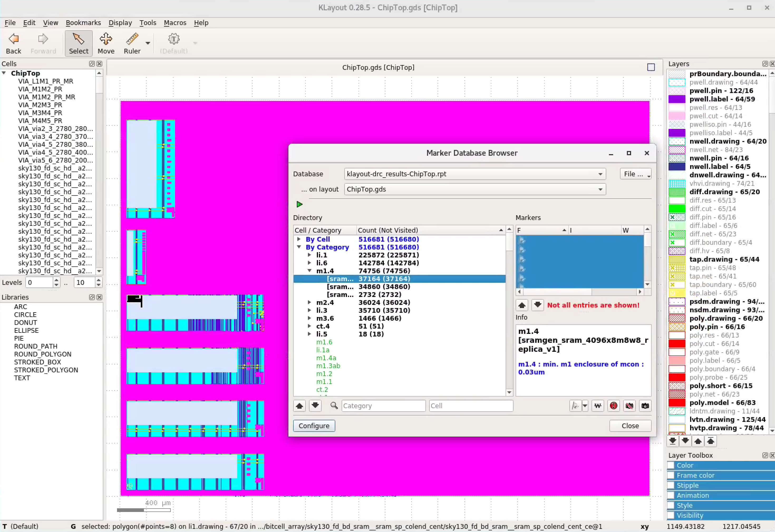
Task: Collapse the By Category tree node
Action: (x=299, y=247)
